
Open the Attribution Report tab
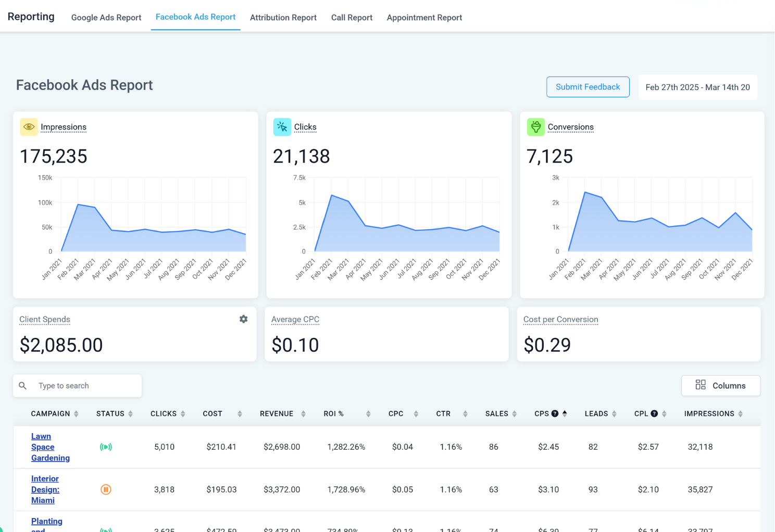pyautogui.click(x=283, y=18)
